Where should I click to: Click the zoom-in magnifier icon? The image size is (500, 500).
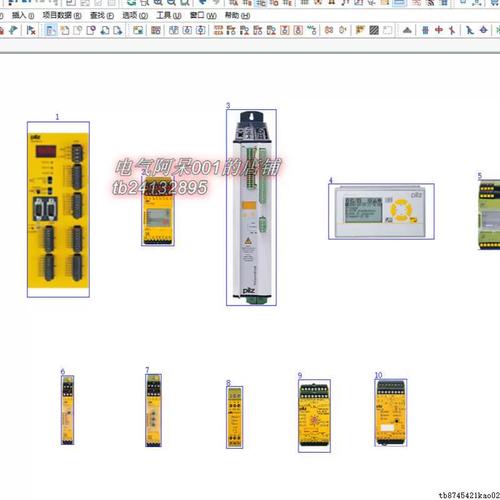click(x=158, y=3)
